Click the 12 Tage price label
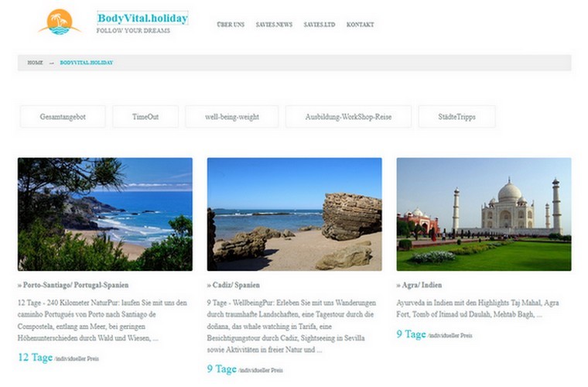The height and width of the screenshot is (387, 588). tap(36, 358)
